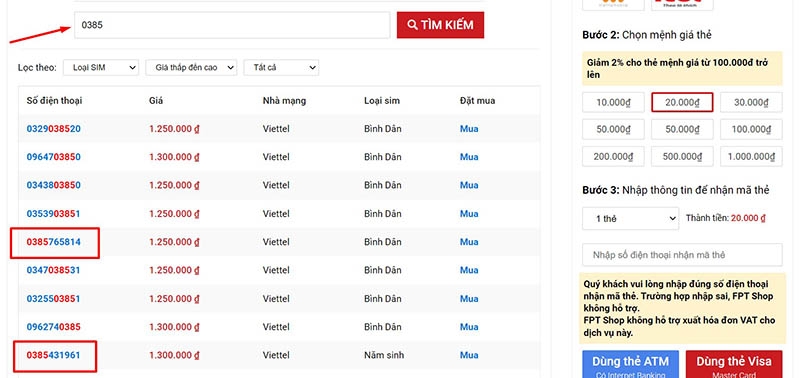800x378 pixels.
Task: Open phone number 0329038520
Action: [x=54, y=129]
